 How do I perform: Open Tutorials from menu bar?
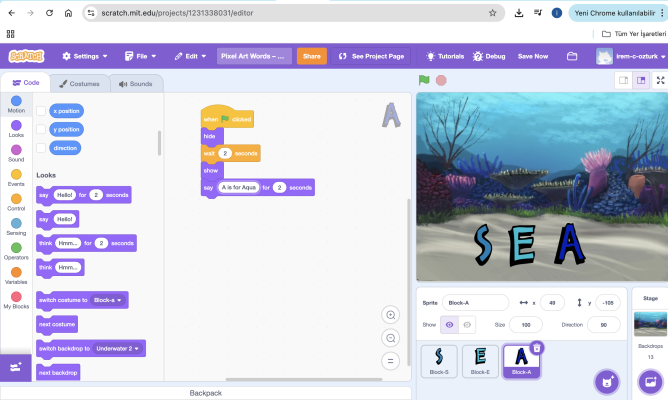[445, 56]
